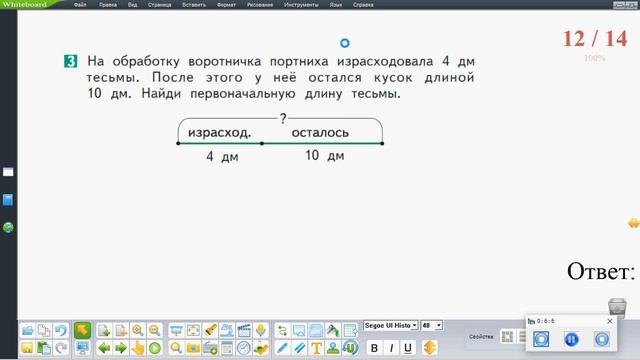Click the Свойства properties label
The width and height of the screenshot is (640, 360).
pyautogui.click(x=481, y=337)
